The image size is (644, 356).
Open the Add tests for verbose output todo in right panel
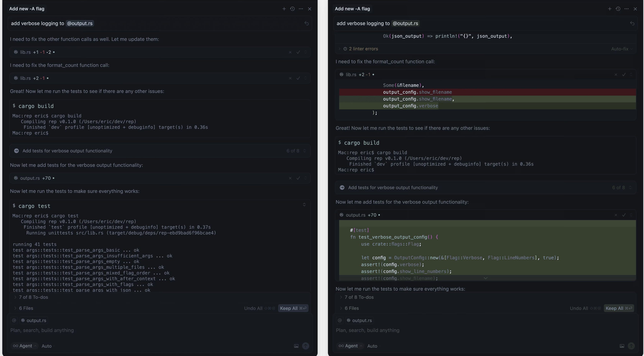pyautogui.click(x=485, y=188)
